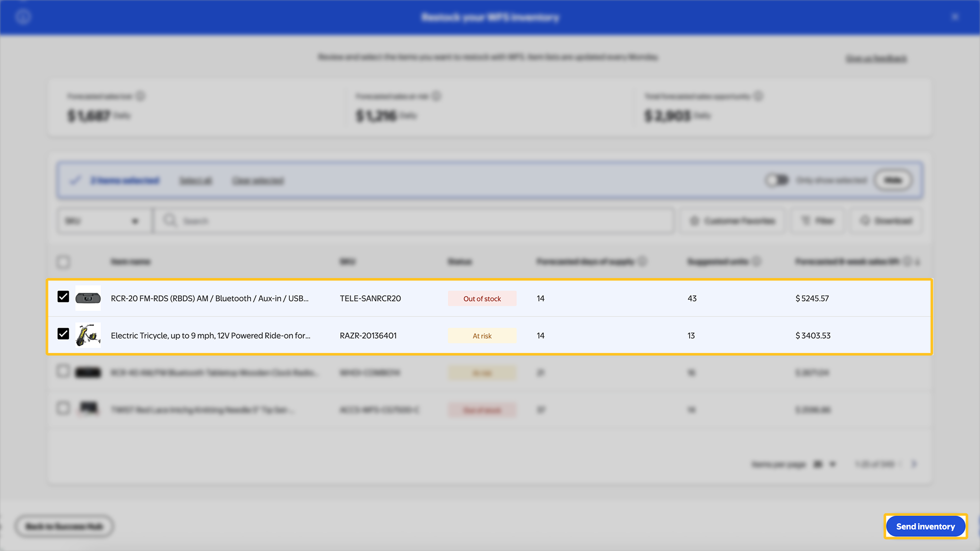Open the items per page dropdown

825,464
